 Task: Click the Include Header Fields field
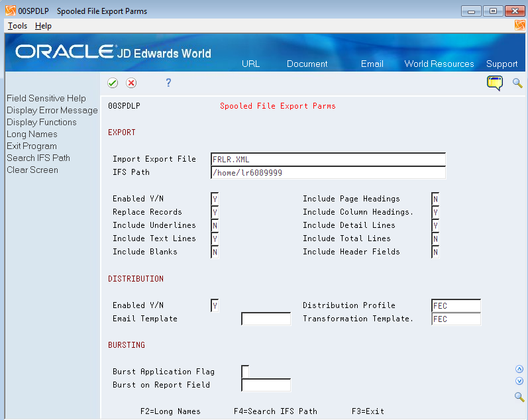[x=435, y=252]
